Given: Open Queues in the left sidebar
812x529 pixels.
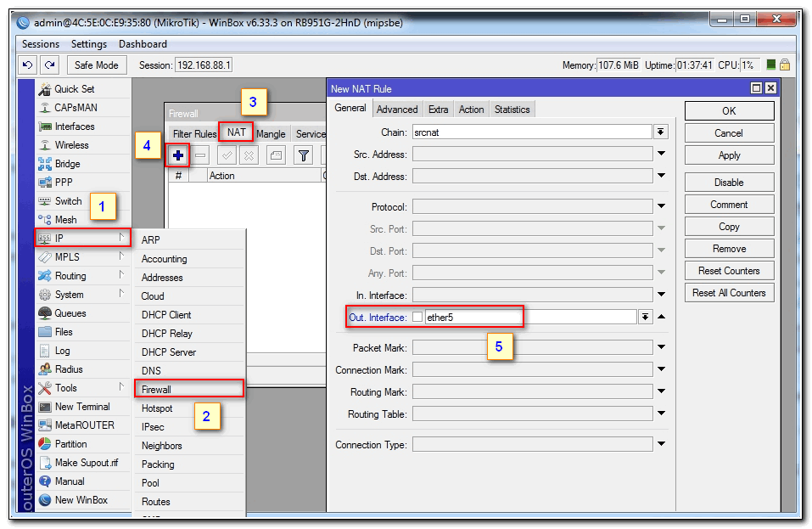Looking at the screenshot, I should (70, 313).
